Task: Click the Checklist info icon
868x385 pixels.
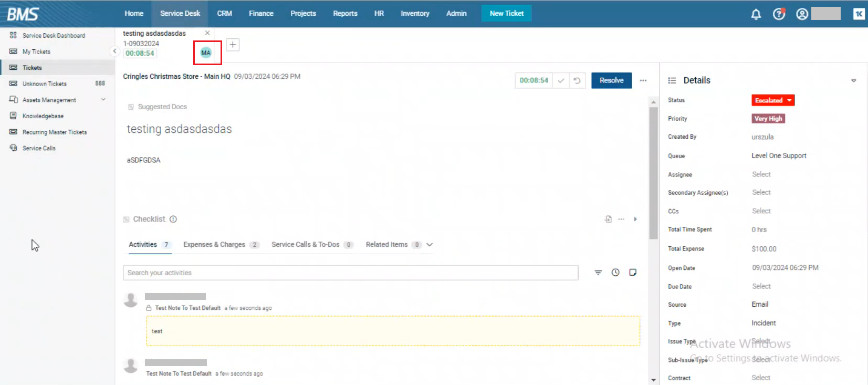Action: (x=173, y=220)
